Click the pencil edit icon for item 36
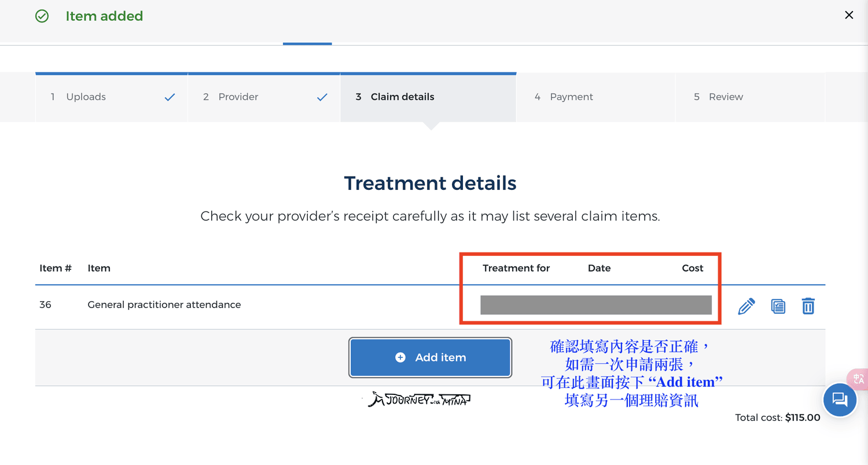This screenshot has height=465, width=868. [746, 306]
